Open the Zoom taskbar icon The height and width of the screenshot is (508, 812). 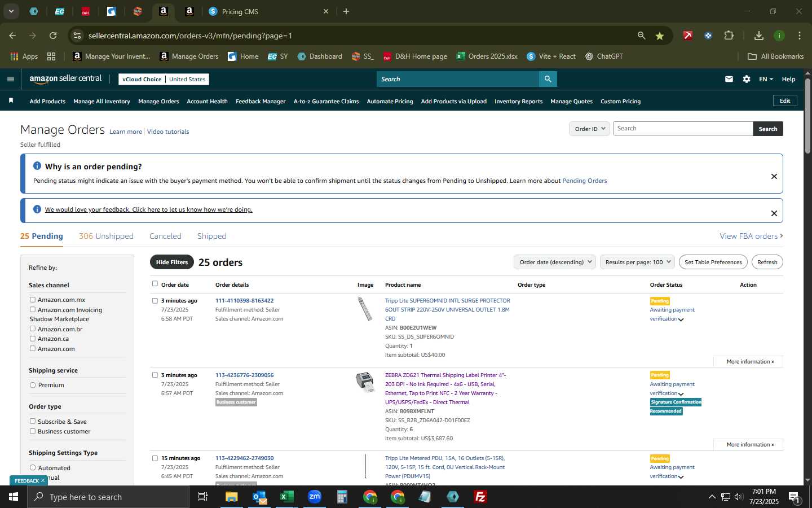click(x=314, y=497)
